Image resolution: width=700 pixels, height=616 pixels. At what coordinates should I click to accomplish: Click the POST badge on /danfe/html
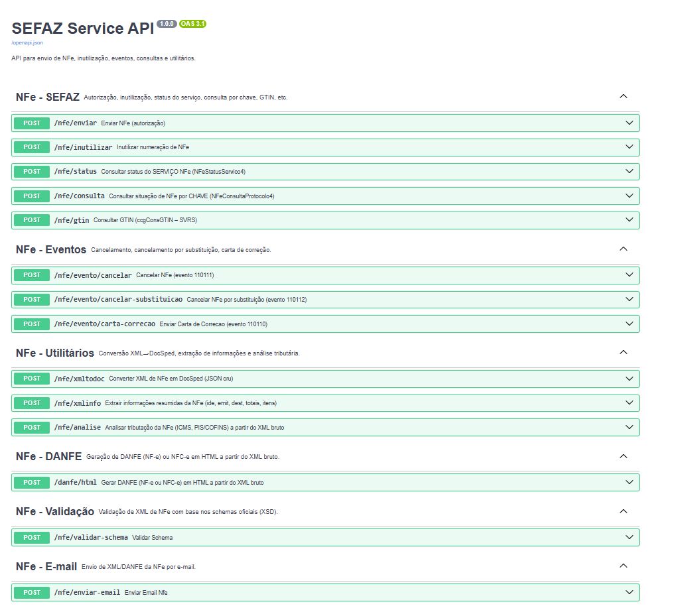point(31,482)
